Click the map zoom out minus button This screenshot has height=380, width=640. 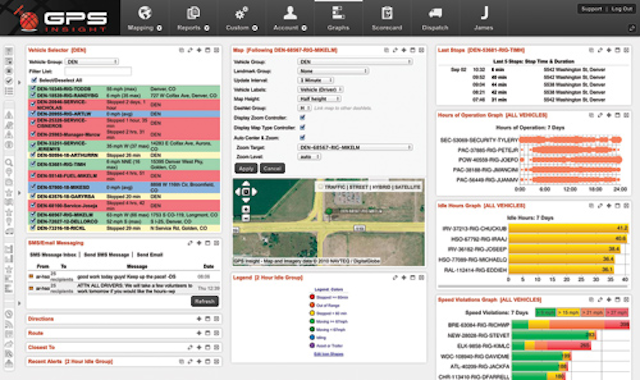[246, 218]
